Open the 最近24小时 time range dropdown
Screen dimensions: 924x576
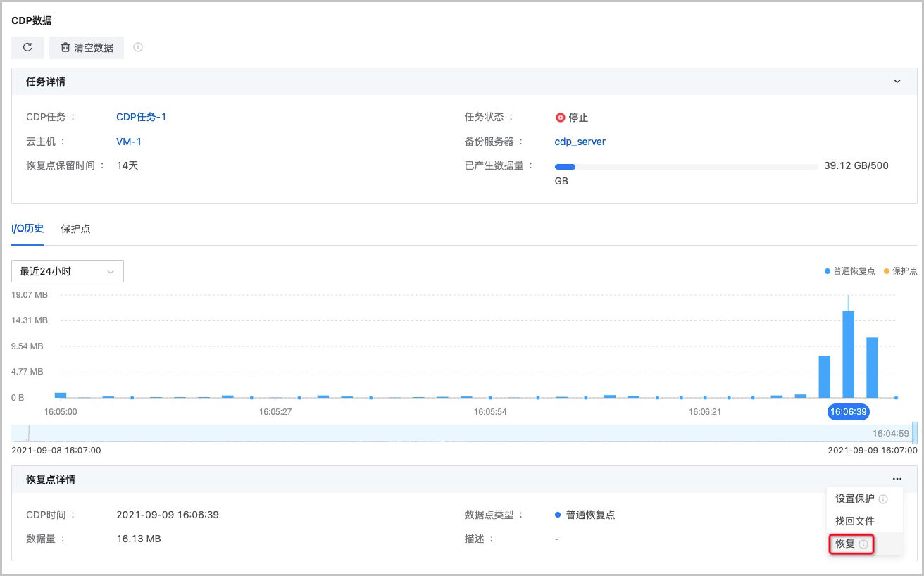pyautogui.click(x=68, y=271)
